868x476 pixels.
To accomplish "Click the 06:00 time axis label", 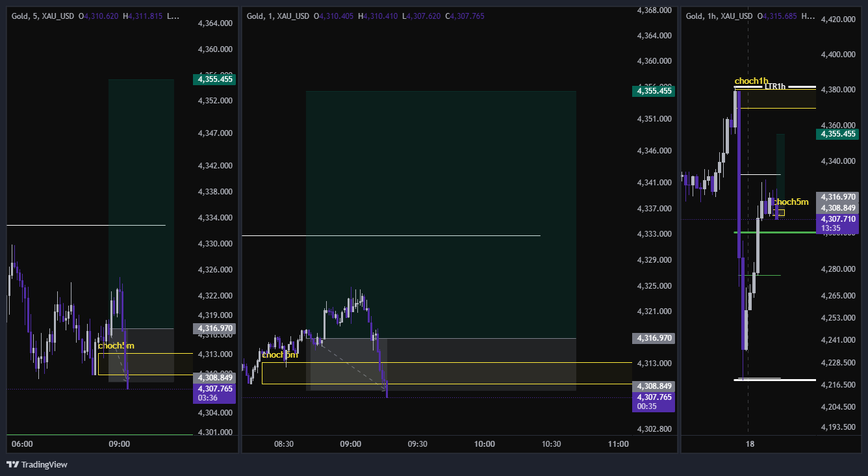I will [x=22, y=444].
